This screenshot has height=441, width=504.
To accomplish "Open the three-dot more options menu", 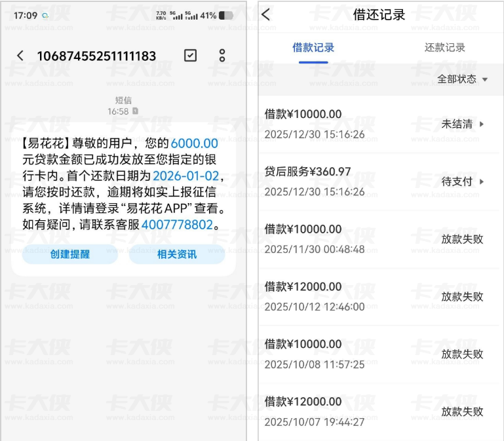I will pos(222,56).
